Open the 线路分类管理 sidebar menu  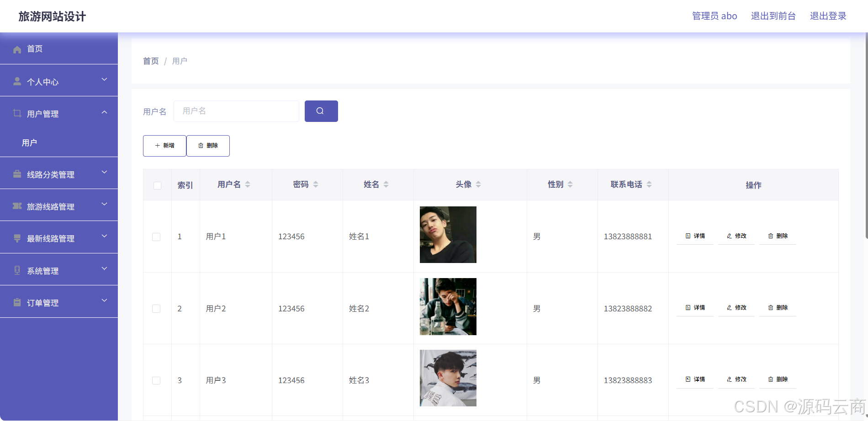pyautogui.click(x=59, y=173)
